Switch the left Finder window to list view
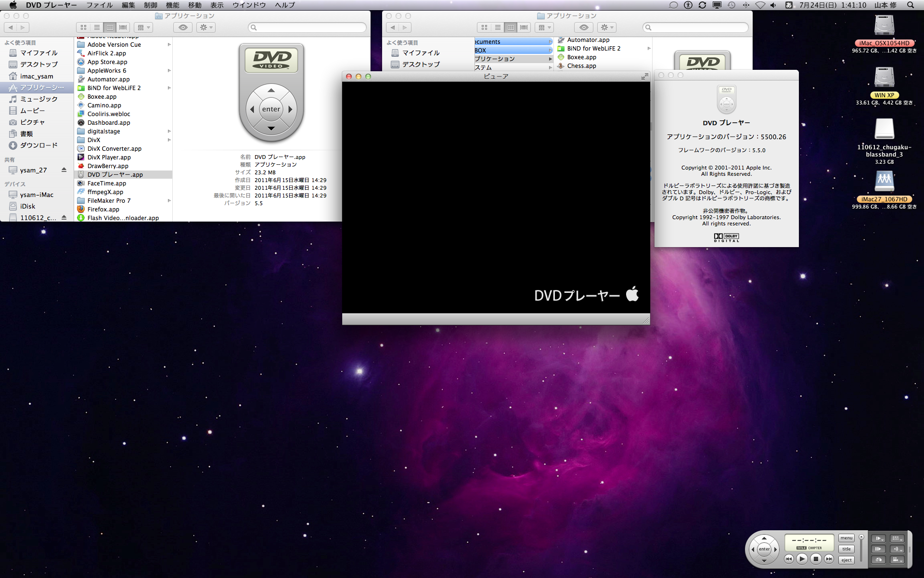Screen dimensions: 924x578 coord(97,27)
